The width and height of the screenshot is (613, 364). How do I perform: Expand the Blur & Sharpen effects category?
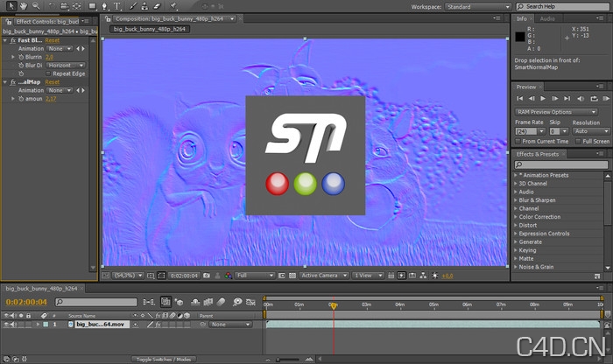click(x=516, y=200)
